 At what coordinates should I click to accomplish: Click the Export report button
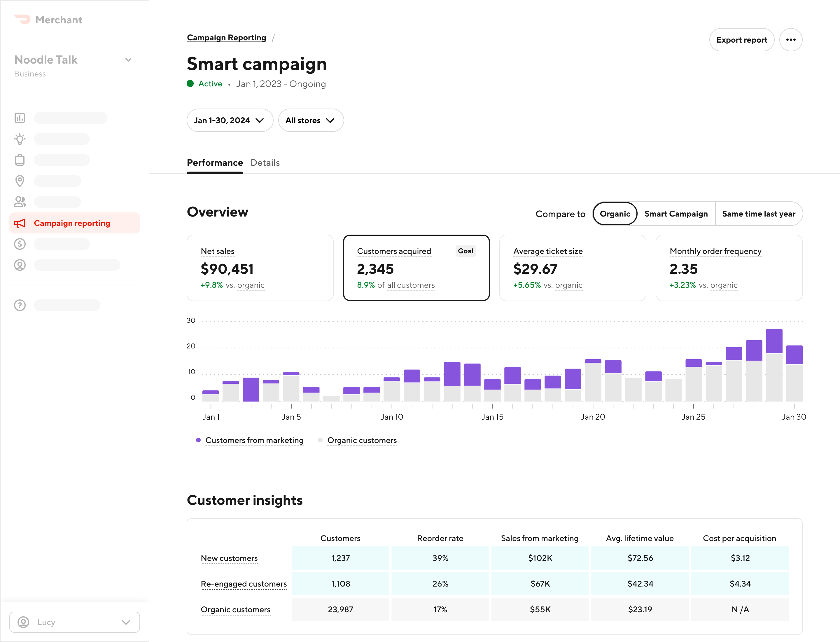741,40
